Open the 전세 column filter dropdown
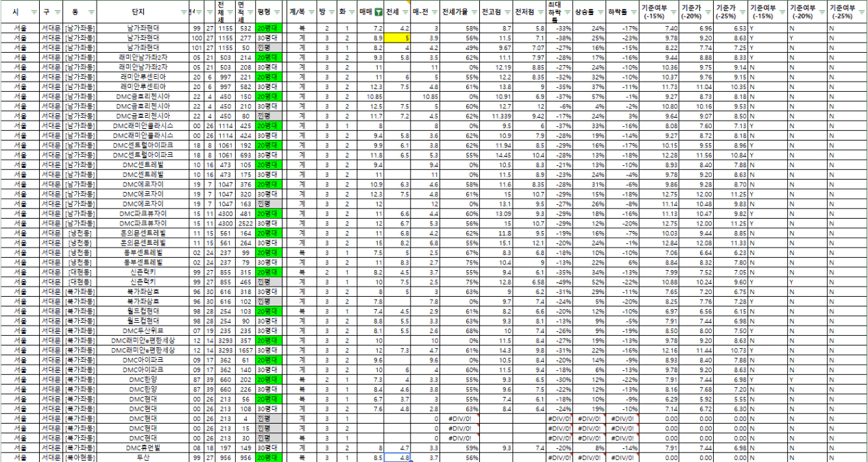This screenshot has width=868, height=462. pyautogui.click(x=406, y=13)
